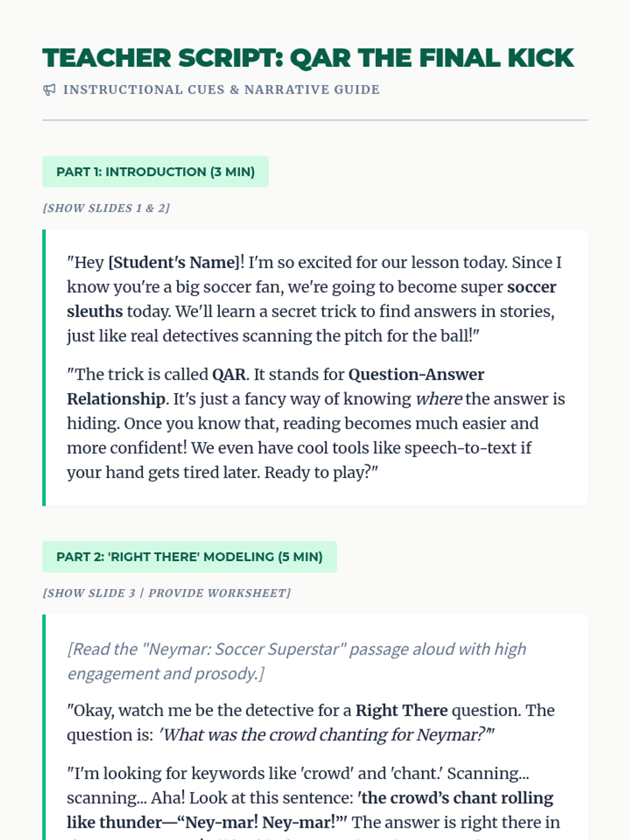
Task: Open Part 2: 'Right There' Modeling section label
Action: 190,556
